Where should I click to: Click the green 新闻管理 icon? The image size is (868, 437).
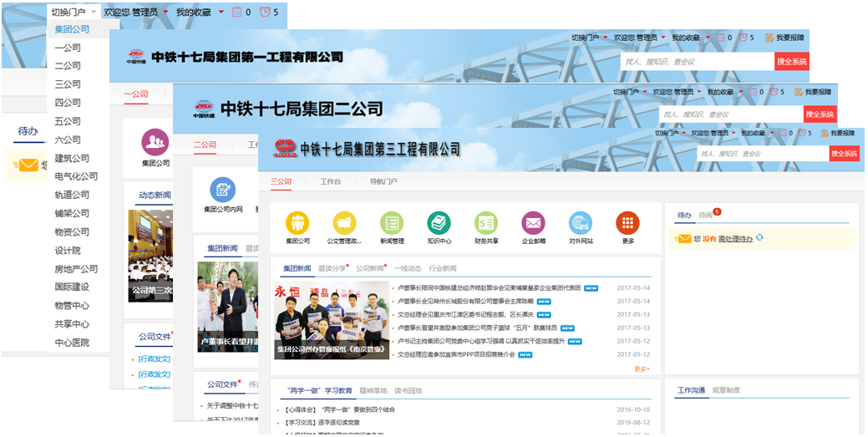click(392, 223)
